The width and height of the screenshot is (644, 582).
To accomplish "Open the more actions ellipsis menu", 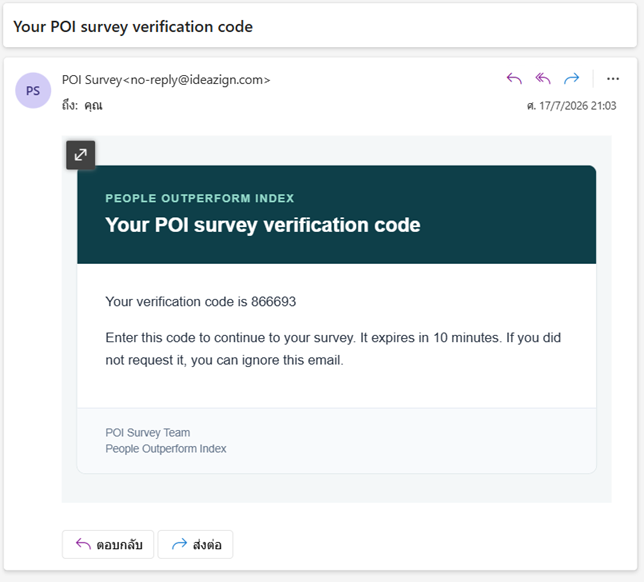I will click(613, 78).
